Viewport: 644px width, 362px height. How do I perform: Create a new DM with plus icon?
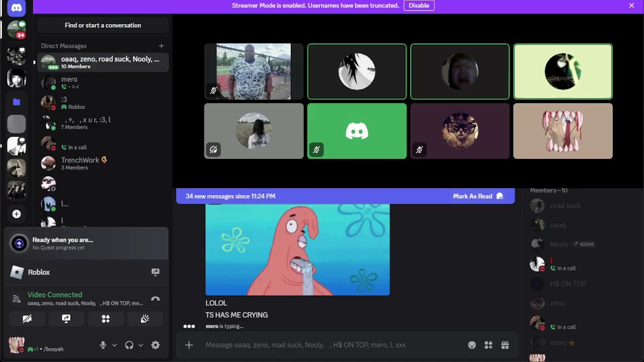[161, 46]
